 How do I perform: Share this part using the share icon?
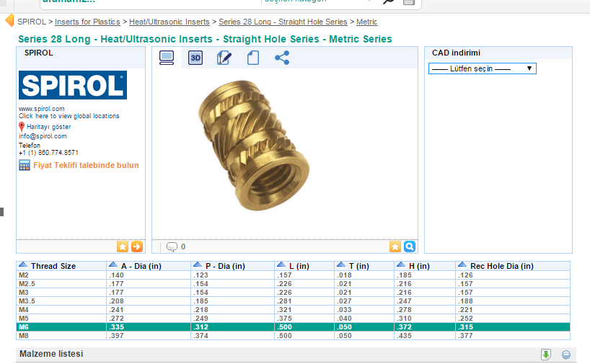point(282,58)
